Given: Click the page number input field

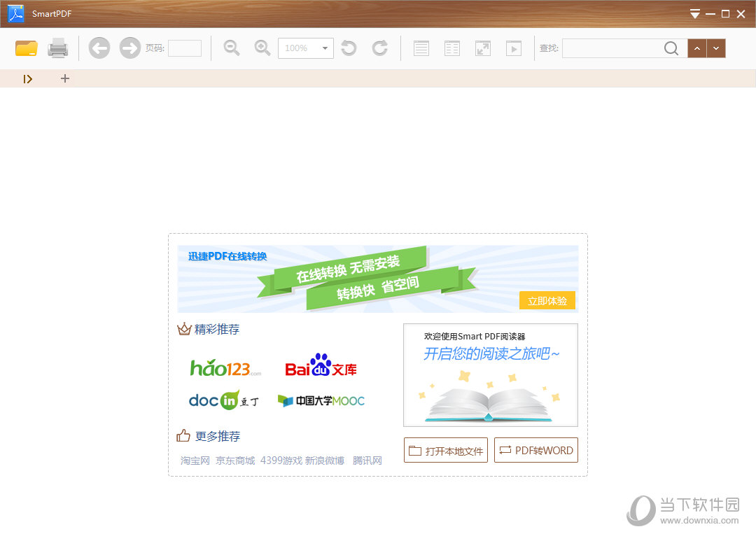Looking at the screenshot, I should click(x=185, y=48).
